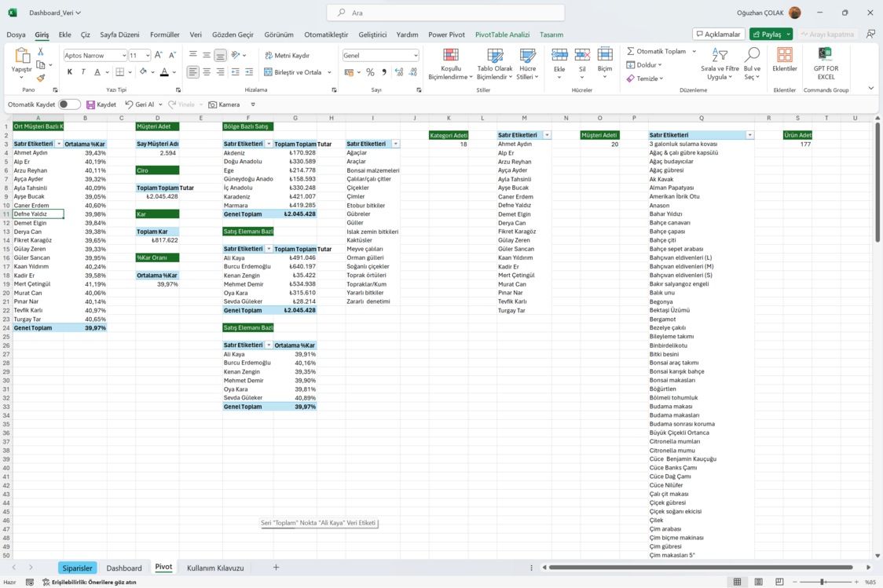The height and width of the screenshot is (588, 883).
Task: Click the Ara search box
Action: [x=445, y=13]
